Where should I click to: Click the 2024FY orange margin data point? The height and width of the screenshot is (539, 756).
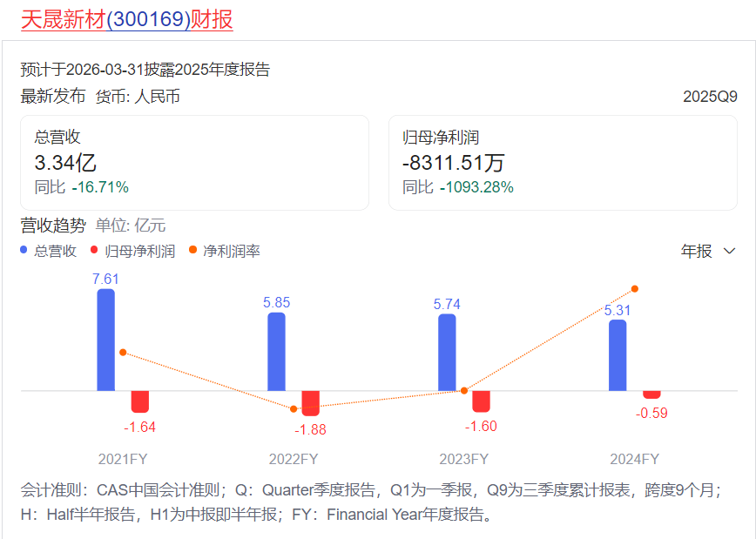click(635, 289)
